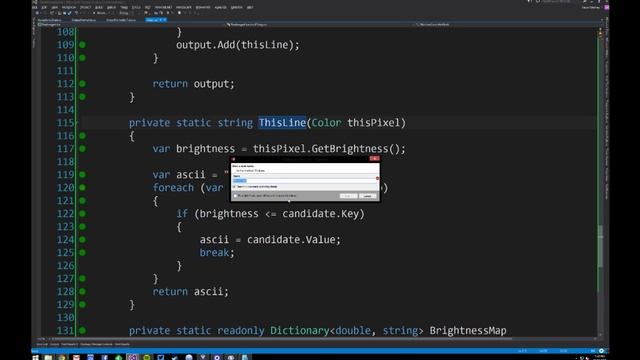Click the horizontal scrollbar below the code

[282, 339]
